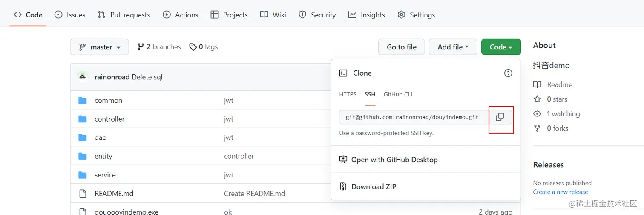The height and width of the screenshot is (215, 644).
Task: Click rainonroad avatar image
Action: (83, 76)
